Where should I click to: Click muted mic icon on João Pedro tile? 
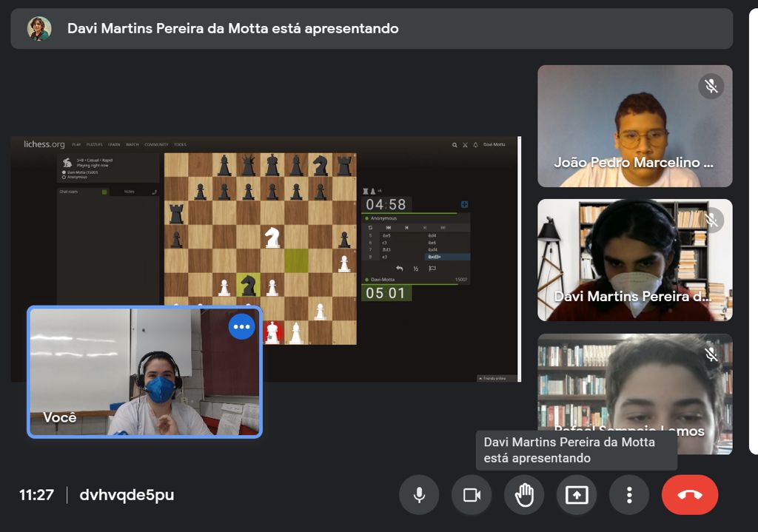(x=711, y=87)
